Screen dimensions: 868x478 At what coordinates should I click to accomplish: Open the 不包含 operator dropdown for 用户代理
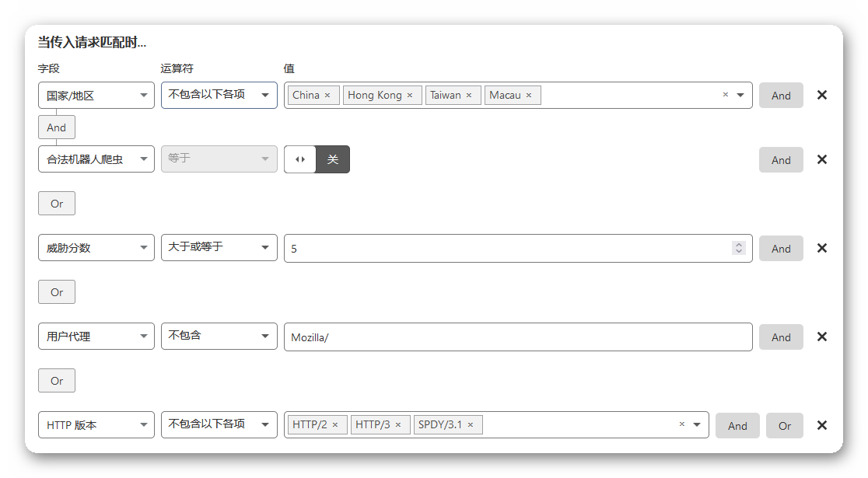tap(219, 336)
